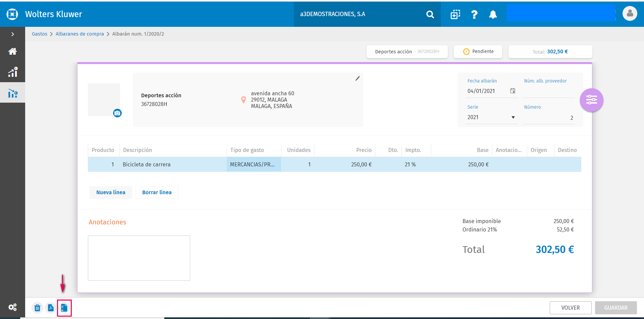This screenshot has width=644, height=319.
Task: Click the trash delete icon
Action: click(x=38, y=308)
